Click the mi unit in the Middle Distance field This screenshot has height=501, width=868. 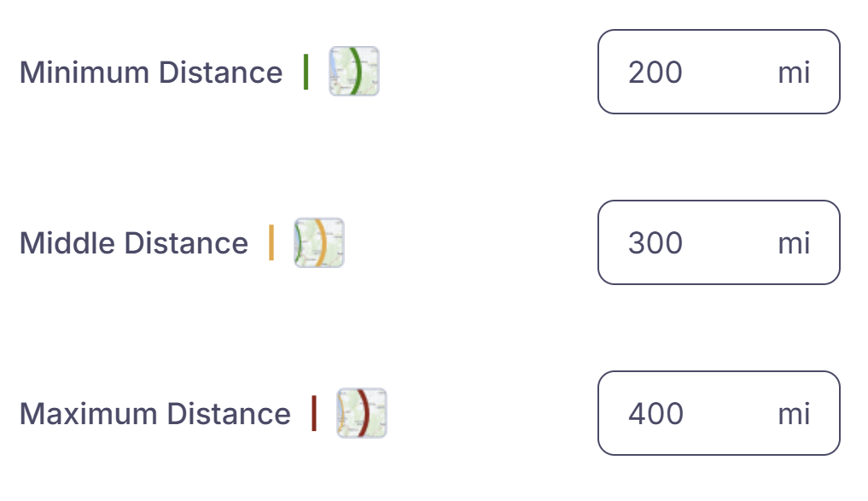tap(794, 243)
